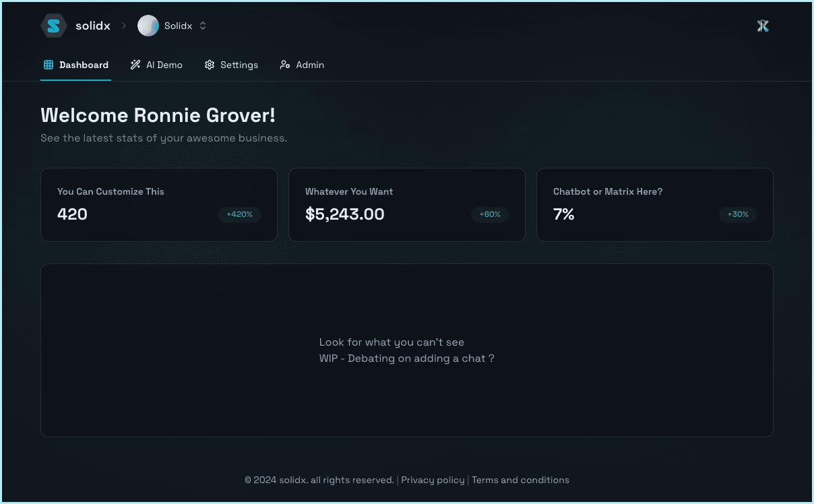Click the +420% growth badge
Screen dimensions: 814x504
(239, 215)
